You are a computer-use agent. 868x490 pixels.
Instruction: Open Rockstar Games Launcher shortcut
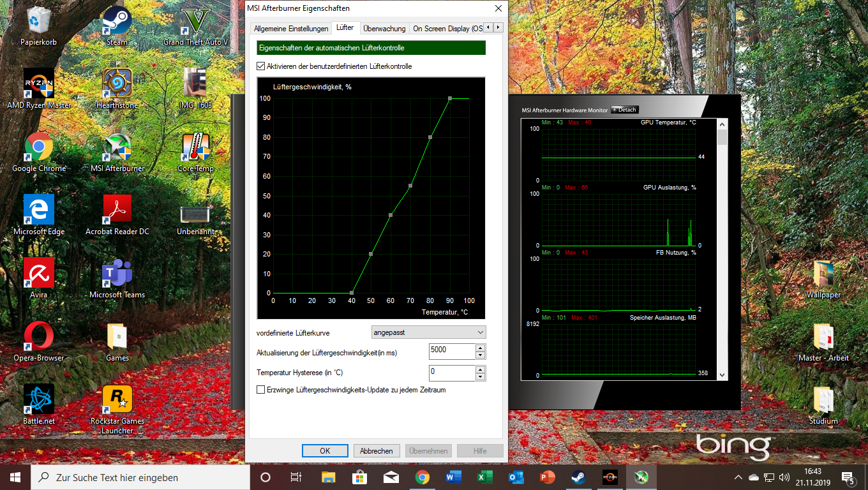(x=117, y=409)
